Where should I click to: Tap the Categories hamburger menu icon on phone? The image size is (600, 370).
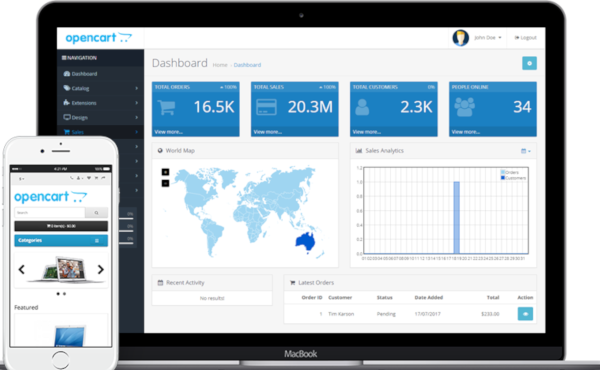[97, 241]
